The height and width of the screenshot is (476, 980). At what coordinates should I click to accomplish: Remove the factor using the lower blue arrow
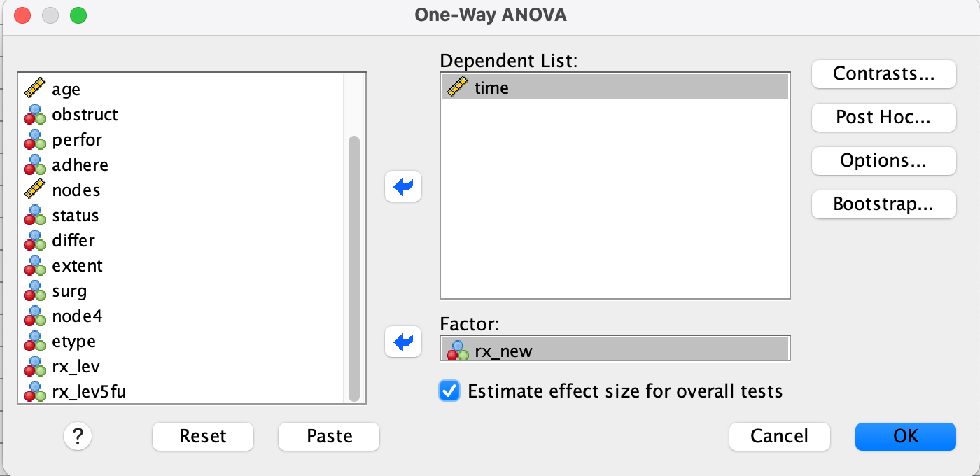coord(403,342)
